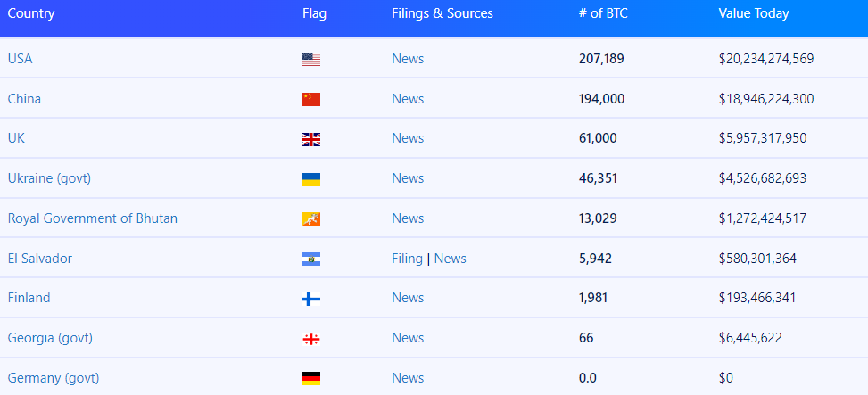
Task: Open the USA country link
Action: coord(21,59)
